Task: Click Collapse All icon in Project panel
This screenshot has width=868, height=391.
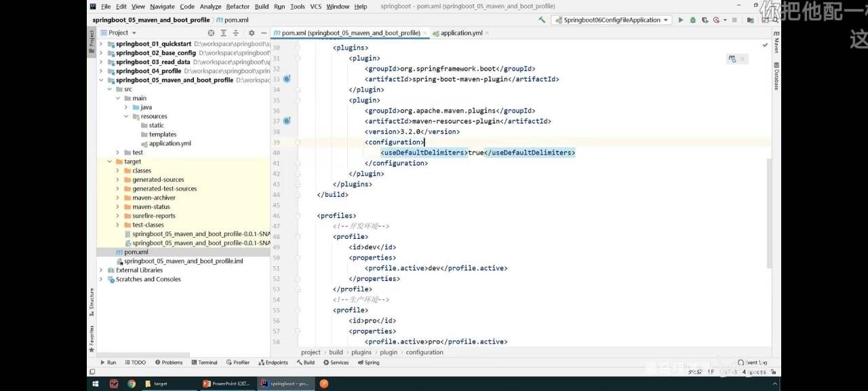Action: pos(235,33)
